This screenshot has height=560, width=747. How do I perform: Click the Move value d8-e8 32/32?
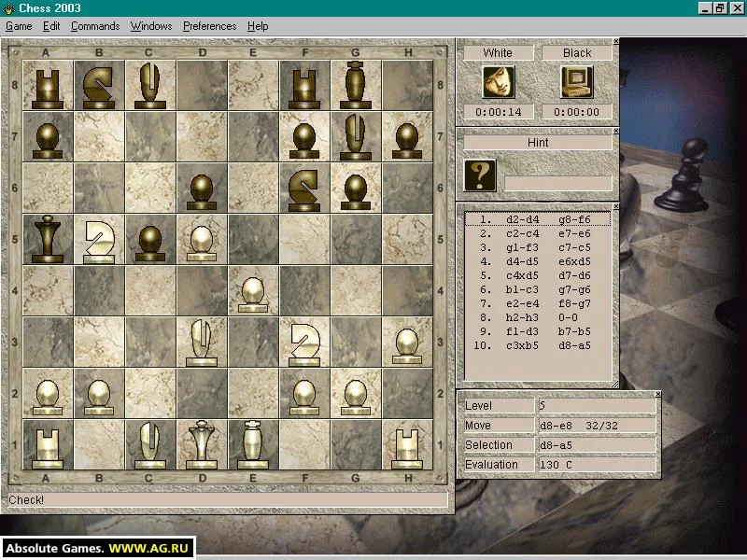598,426
